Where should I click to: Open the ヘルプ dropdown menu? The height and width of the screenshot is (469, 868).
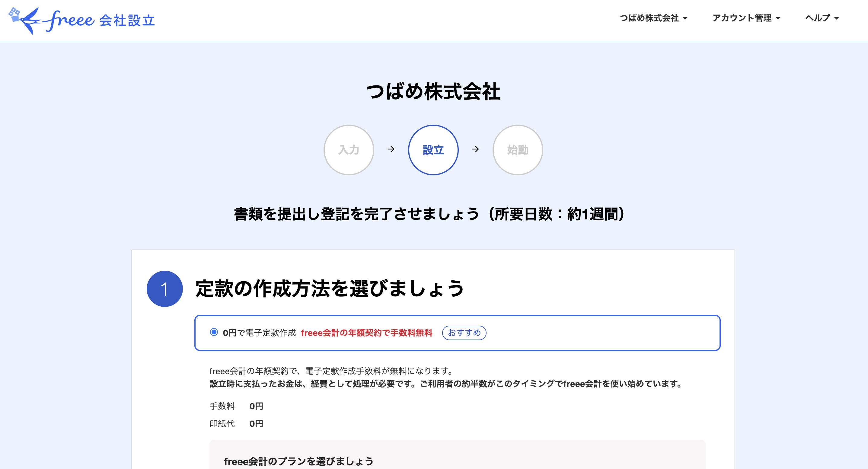(822, 18)
